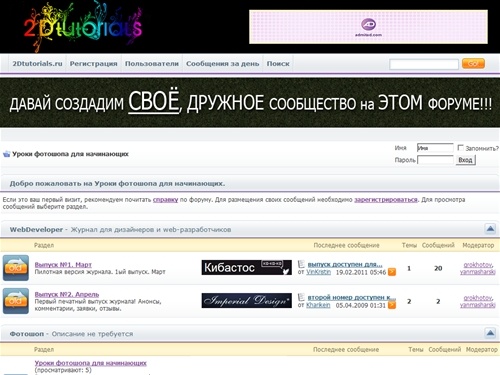Click the 2Dtutorials rainbow logo
Screen dimensions: 500x375
[83, 26]
